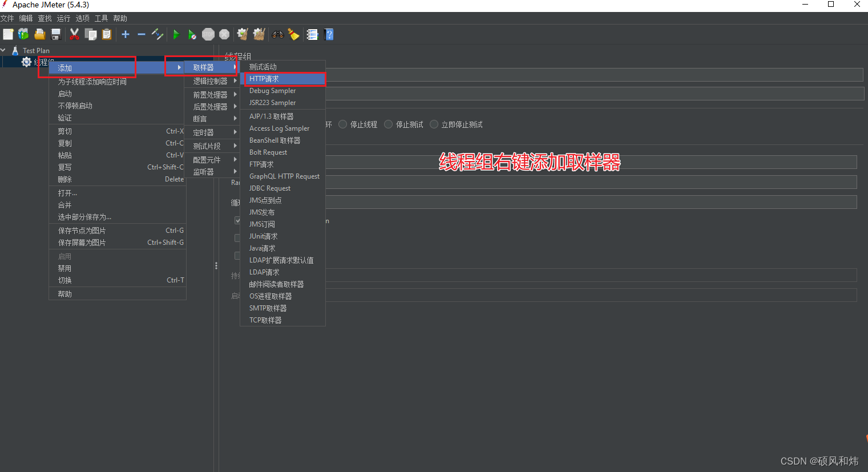Click Start no pauses icon
Viewport: 868px width, 472px height.
[x=192, y=34]
